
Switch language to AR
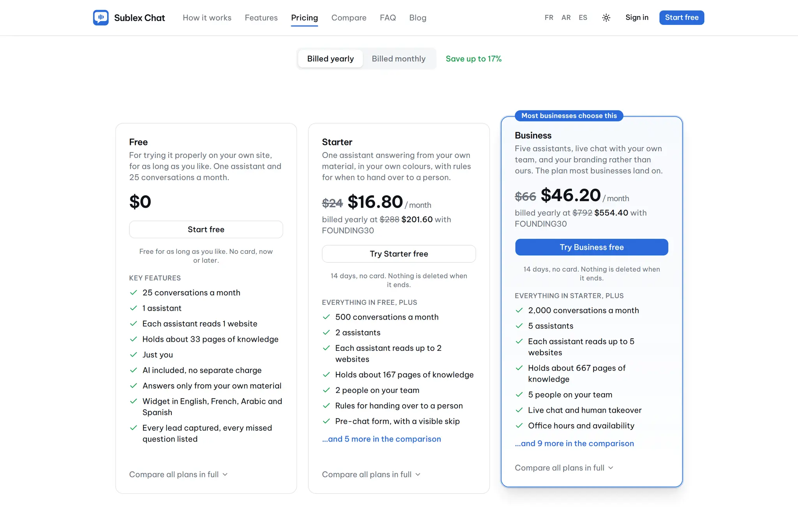pyautogui.click(x=566, y=18)
